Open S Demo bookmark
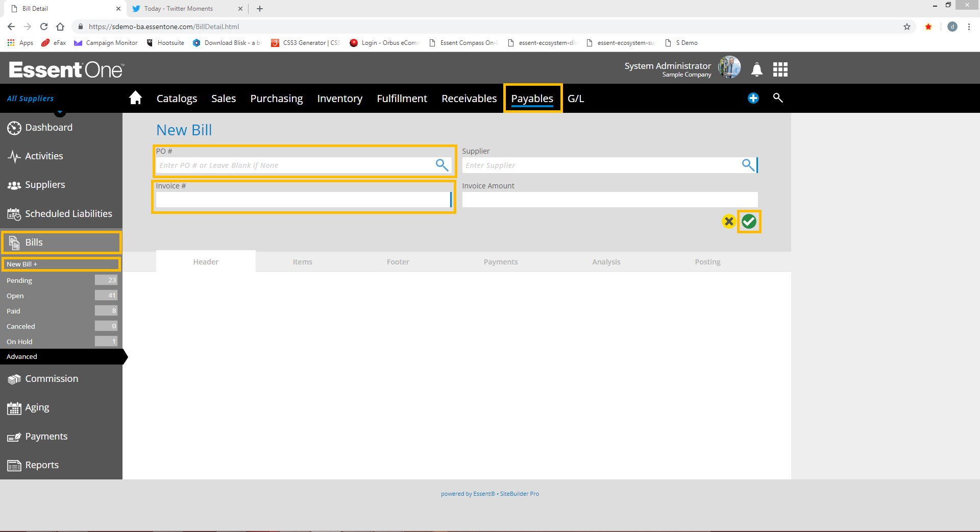Screen dimensions: 980x532 coord(681,43)
